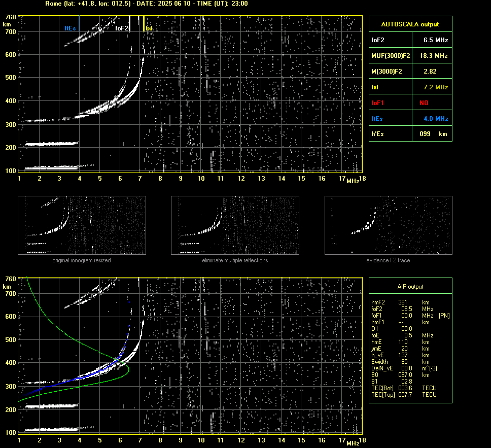491x448 pixels.
Task: Click the ftEs value '4.0 MHz'
Action: [x=436, y=118]
